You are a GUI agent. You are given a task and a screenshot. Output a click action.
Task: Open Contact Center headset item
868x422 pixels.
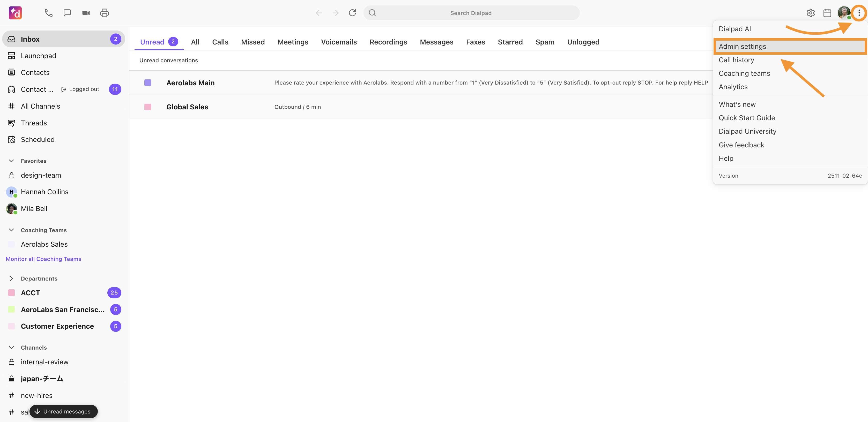pos(63,89)
